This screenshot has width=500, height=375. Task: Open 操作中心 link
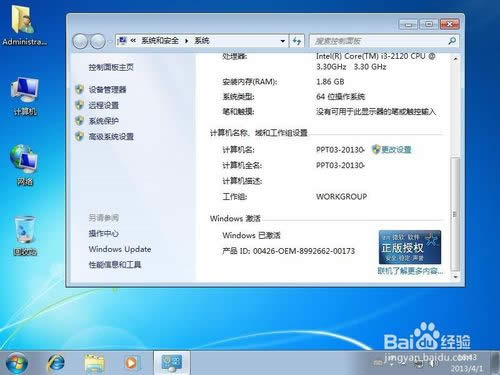(104, 233)
